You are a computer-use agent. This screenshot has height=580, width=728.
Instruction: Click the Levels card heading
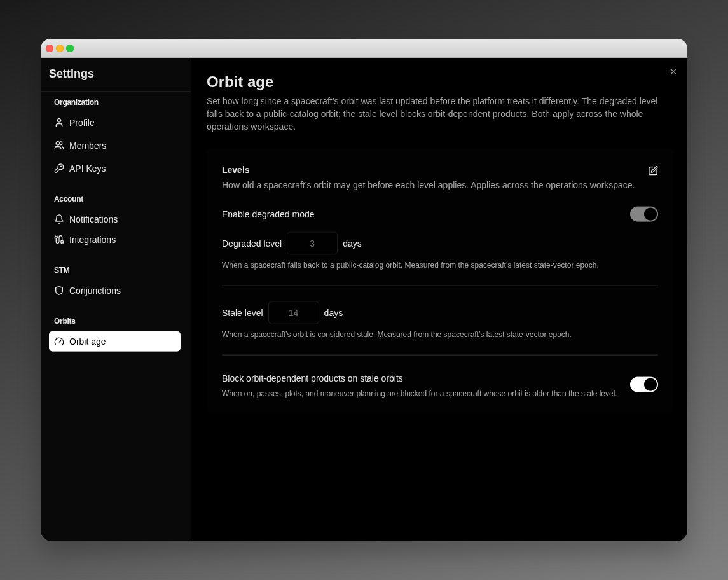coord(235,170)
